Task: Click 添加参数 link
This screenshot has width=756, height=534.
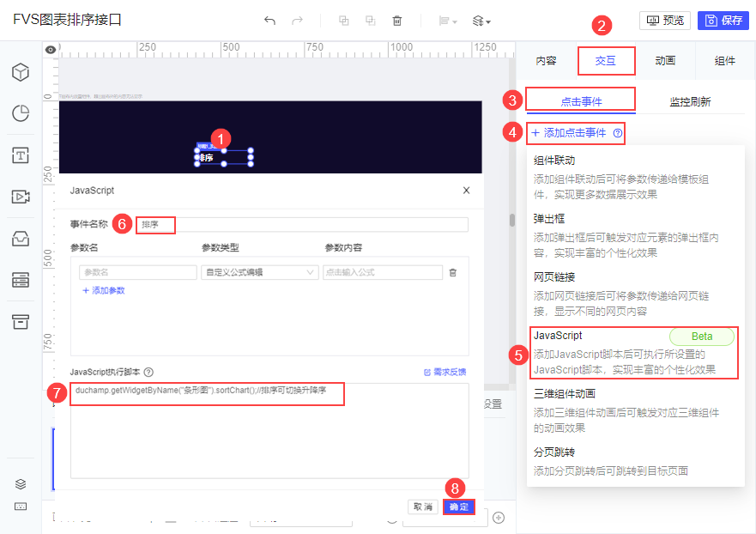Action: pyautogui.click(x=104, y=290)
